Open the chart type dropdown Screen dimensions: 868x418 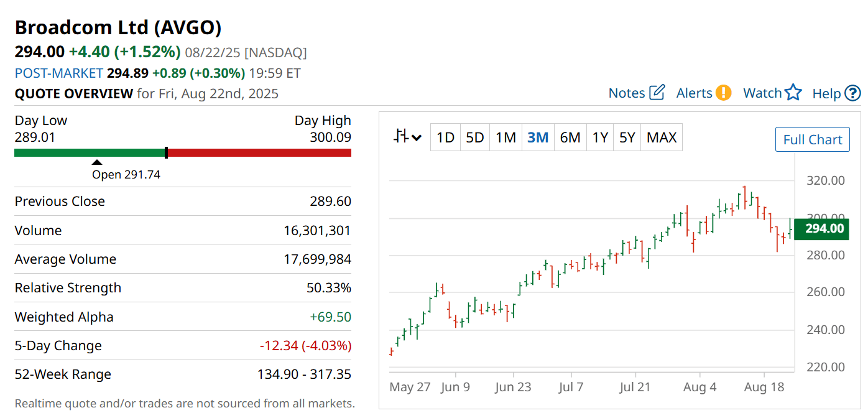(408, 137)
